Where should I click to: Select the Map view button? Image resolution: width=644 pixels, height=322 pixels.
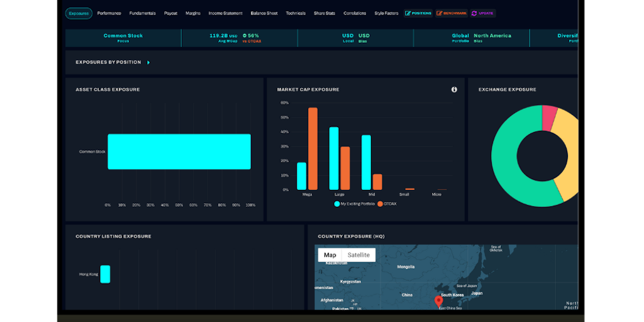330,255
